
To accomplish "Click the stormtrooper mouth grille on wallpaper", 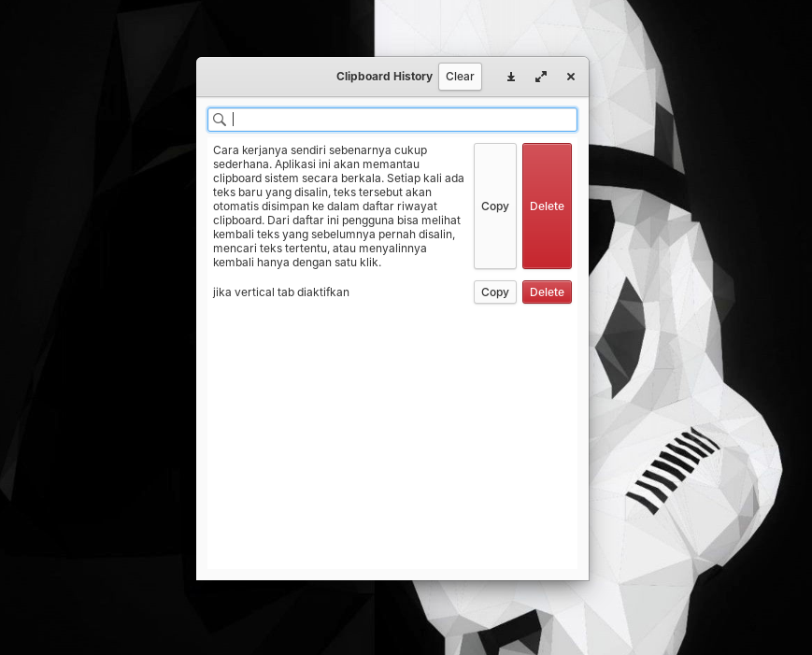I will pos(673,467).
